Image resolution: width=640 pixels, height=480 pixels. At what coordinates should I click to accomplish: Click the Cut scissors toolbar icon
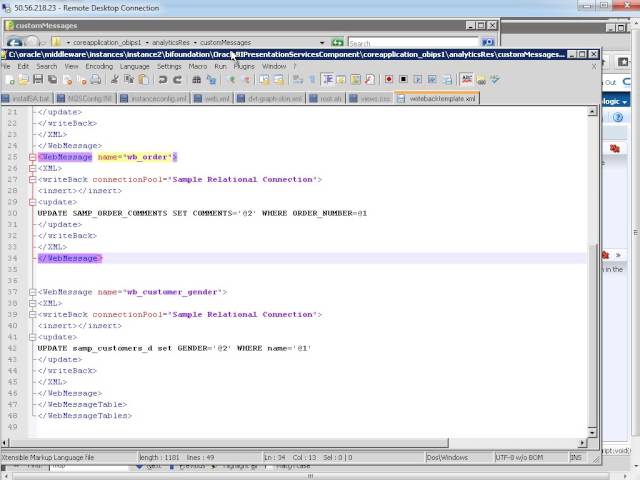[115, 80]
